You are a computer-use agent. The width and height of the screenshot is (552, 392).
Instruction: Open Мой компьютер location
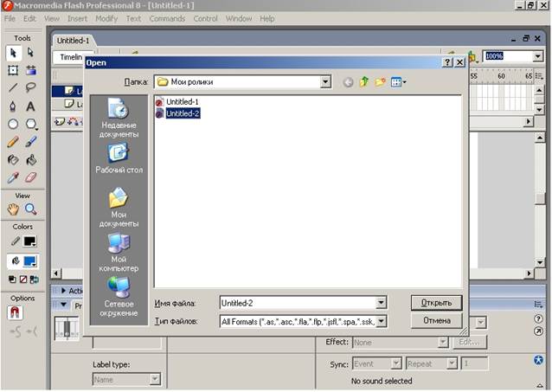pos(119,252)
